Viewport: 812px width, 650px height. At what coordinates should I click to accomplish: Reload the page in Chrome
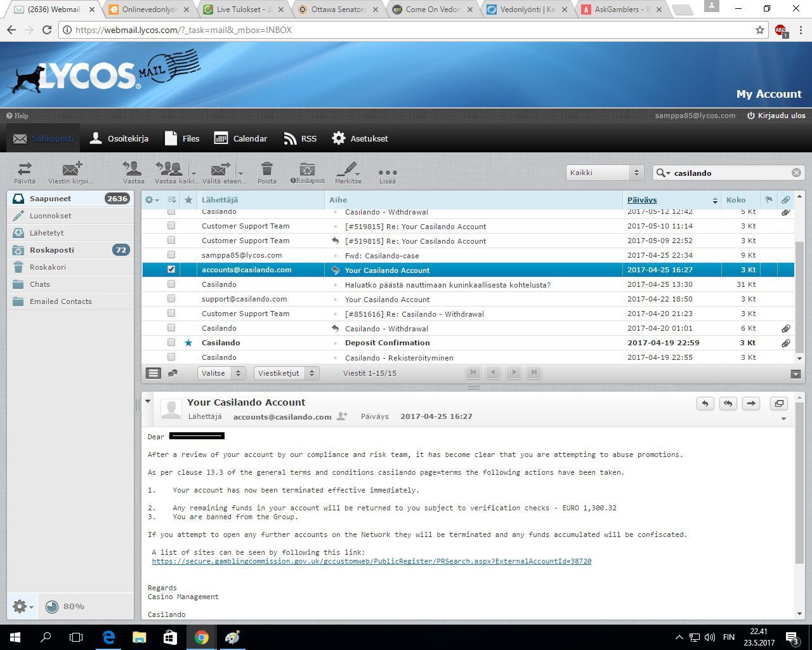pyautogui.click(x=47, y=30)
